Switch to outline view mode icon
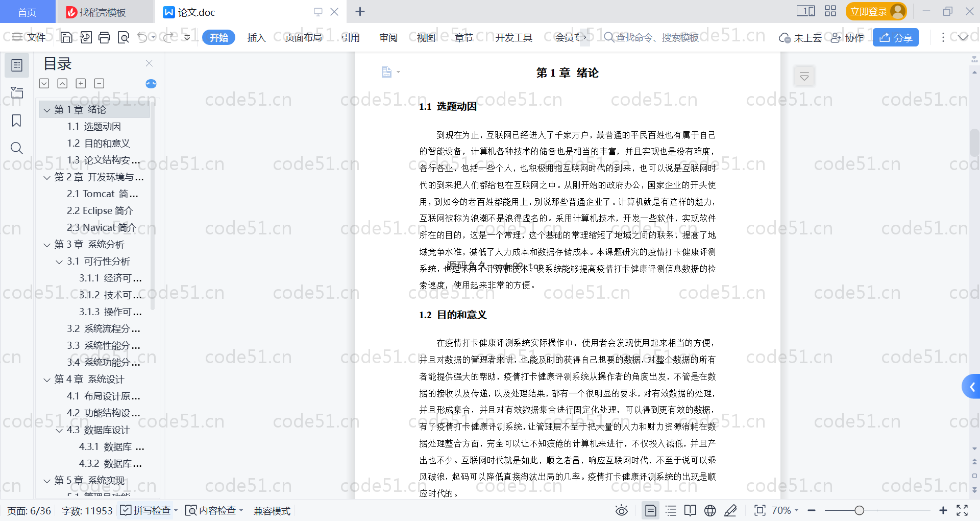Image resolution: width=980 pixels, height=521 pixels. (x=671, y=510)
